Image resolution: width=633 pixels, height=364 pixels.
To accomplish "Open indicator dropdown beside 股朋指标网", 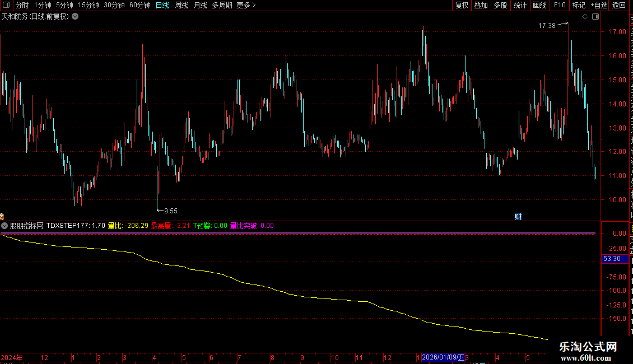I will (x=4, y=226).
